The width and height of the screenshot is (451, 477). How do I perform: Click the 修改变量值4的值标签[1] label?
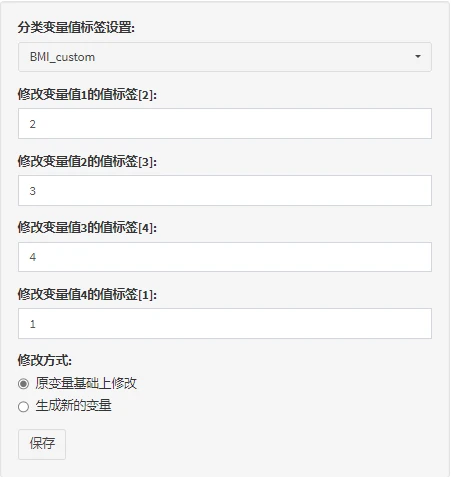[87, 295]
